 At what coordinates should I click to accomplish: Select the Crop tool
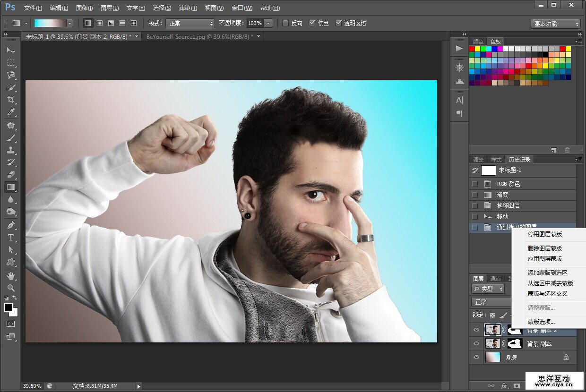pyautogui.click(x=10, y=100)
